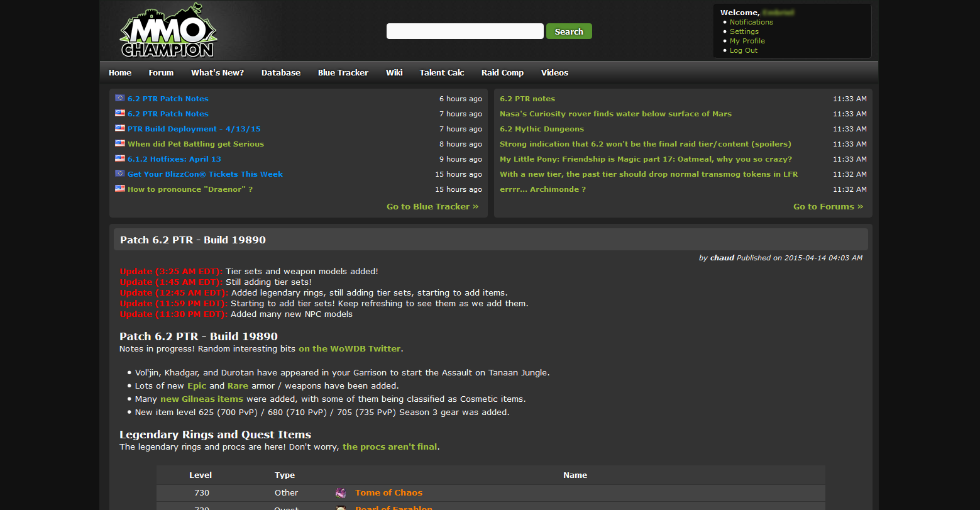Open the Raid Comp section

click(x=502, y=72)
